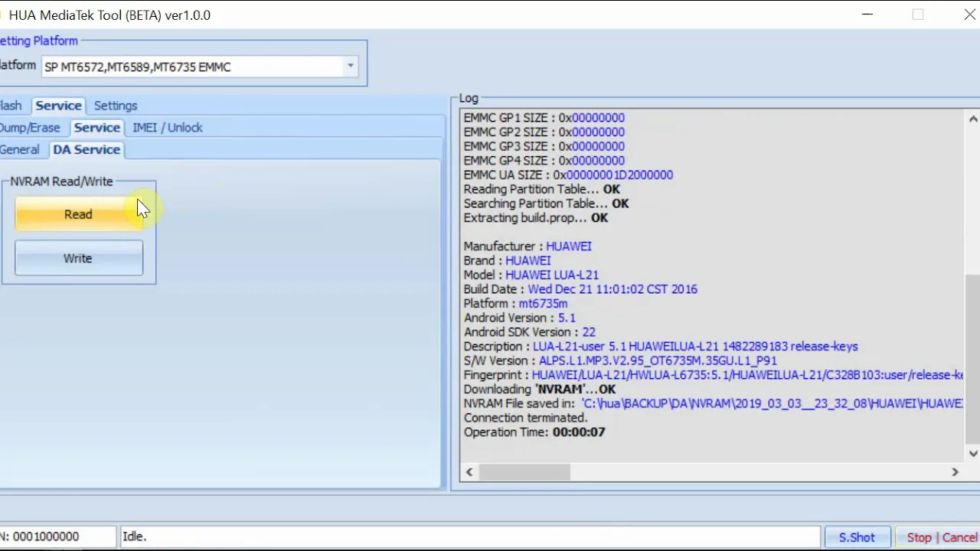Click the 'Manufacturer : HUAWEI' log line

coord(528,246)
